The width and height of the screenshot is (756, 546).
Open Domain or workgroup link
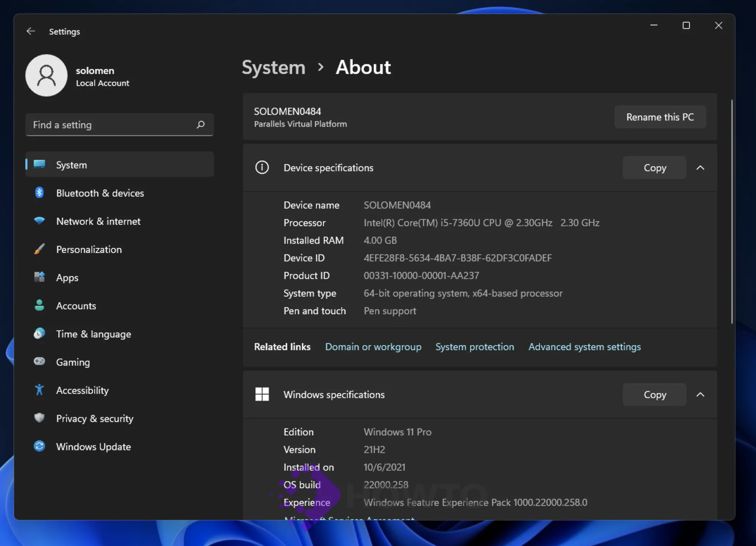(x=373, y=347)
